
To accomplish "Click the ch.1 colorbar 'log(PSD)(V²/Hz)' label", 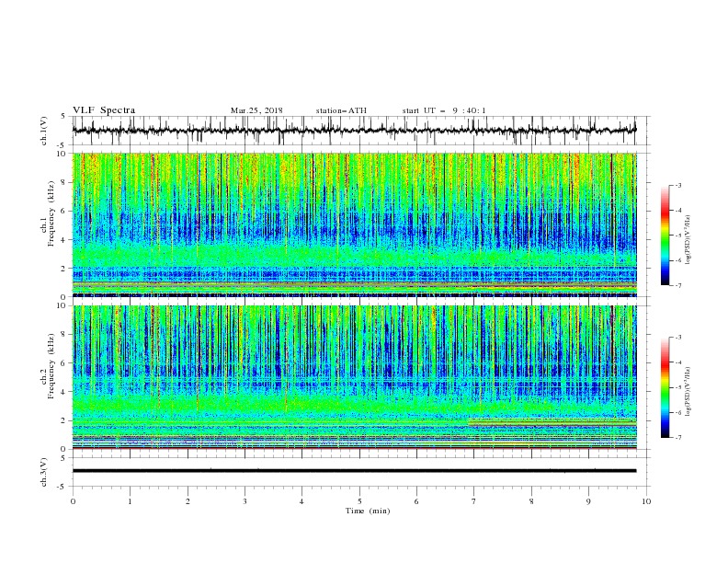I will click(x=688, y=240).
